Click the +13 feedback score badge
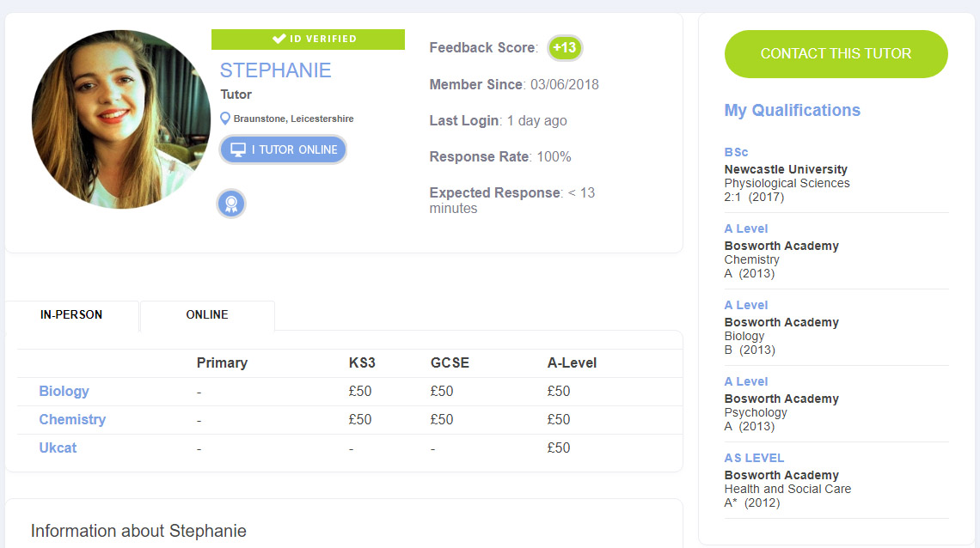 565,48
